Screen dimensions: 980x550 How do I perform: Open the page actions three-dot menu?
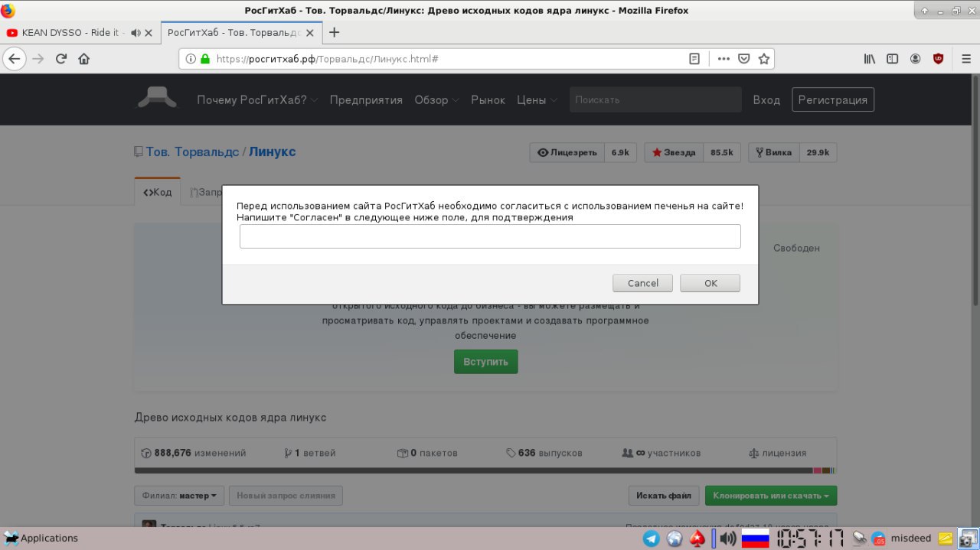[724, 59]
